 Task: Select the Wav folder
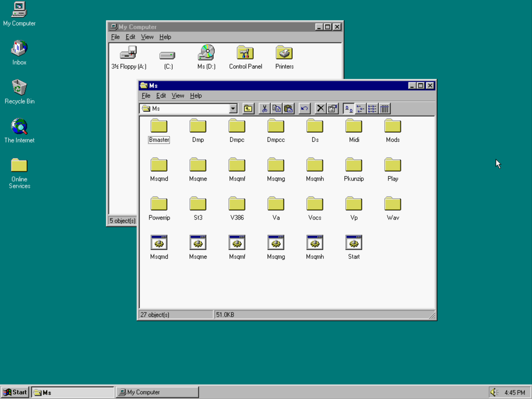tap(393, 209)
